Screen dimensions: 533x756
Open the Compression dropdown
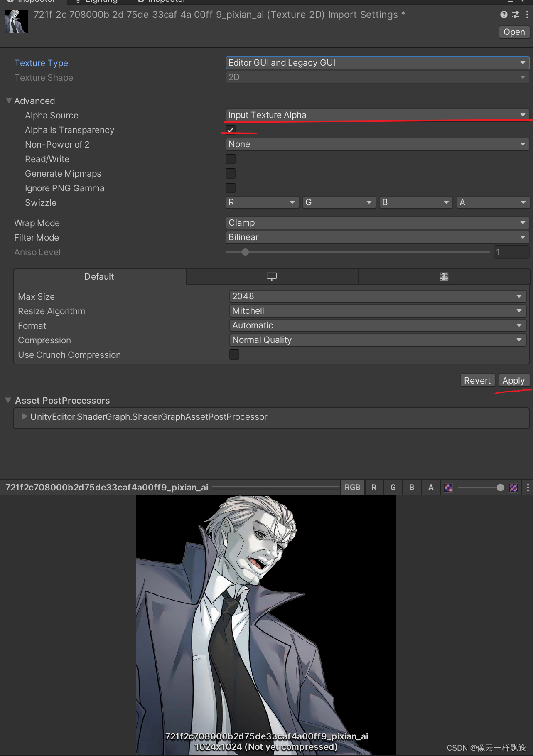pos(378,340)
